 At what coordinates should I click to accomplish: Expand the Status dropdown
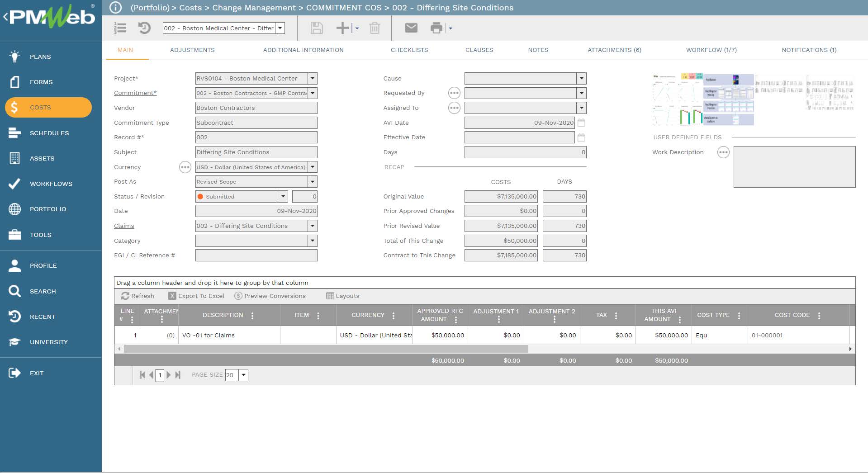[283, 196]
